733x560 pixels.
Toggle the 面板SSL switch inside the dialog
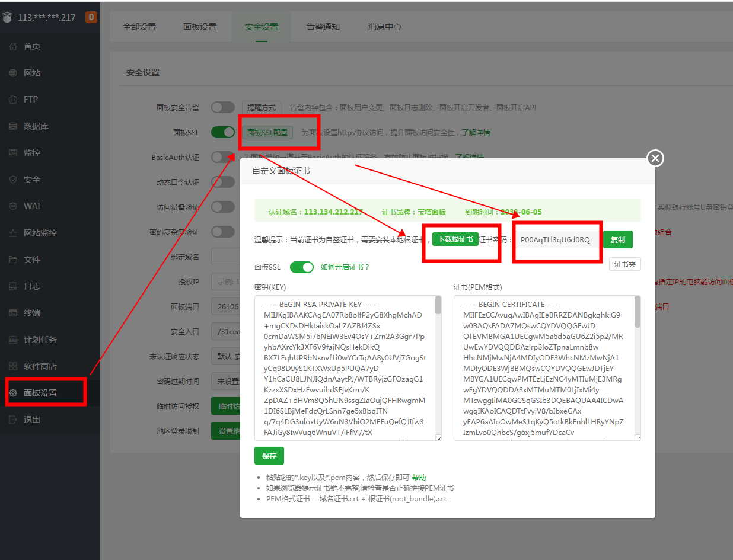click(301, 267)
